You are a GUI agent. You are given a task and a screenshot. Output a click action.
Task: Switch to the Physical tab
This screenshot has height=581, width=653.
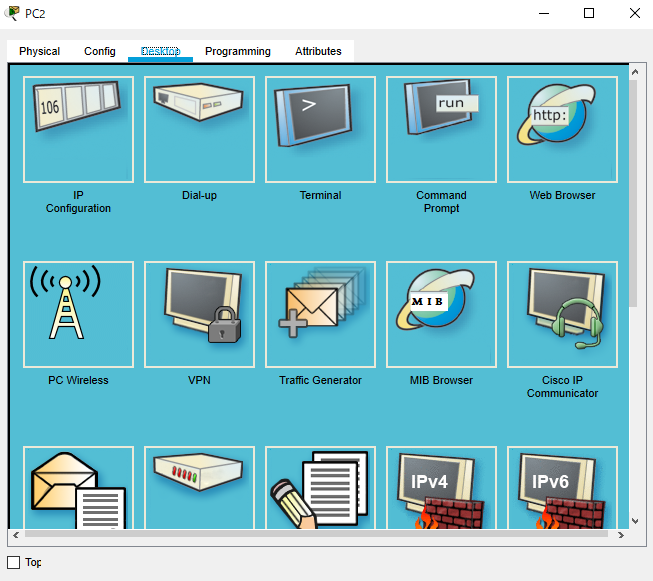click(x=40, y=51)
